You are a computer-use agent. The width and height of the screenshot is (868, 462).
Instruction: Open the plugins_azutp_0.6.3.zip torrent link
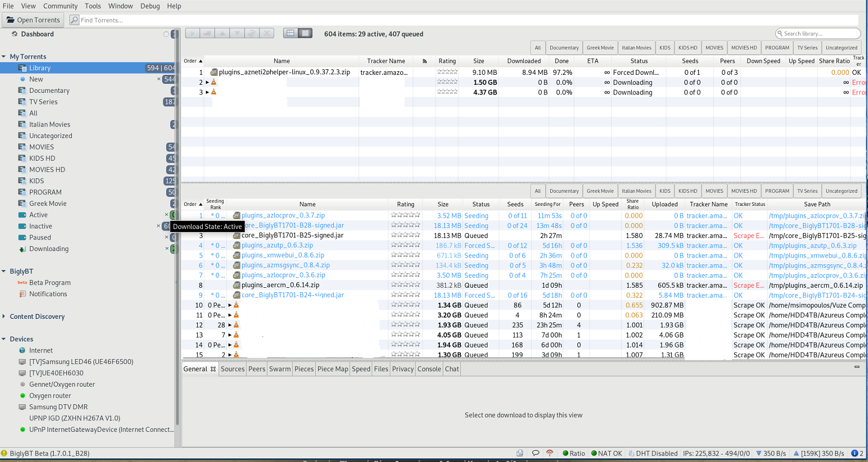[277, 245]
